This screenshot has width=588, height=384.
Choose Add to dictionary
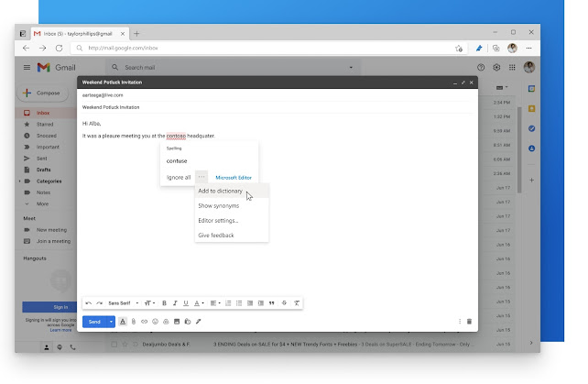pyautogui.click(x=232, y=191)
